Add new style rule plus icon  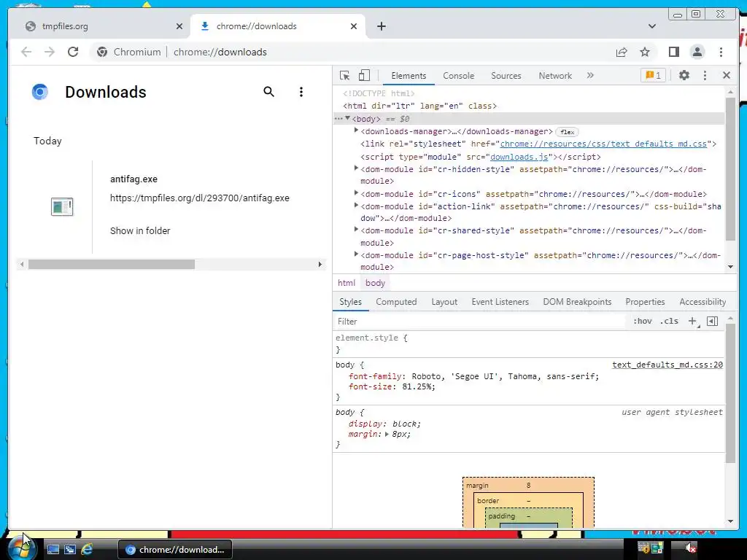693,322
